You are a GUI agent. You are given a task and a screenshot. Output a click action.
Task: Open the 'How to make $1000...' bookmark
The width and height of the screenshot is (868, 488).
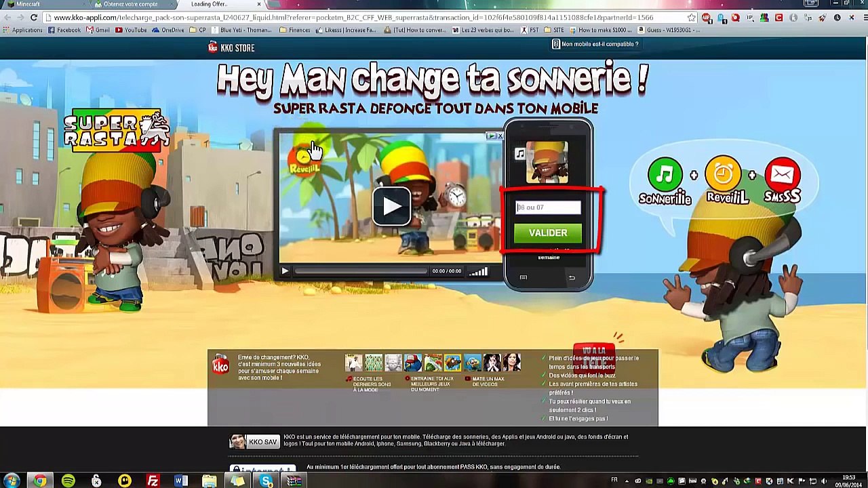tap(600, 30)
